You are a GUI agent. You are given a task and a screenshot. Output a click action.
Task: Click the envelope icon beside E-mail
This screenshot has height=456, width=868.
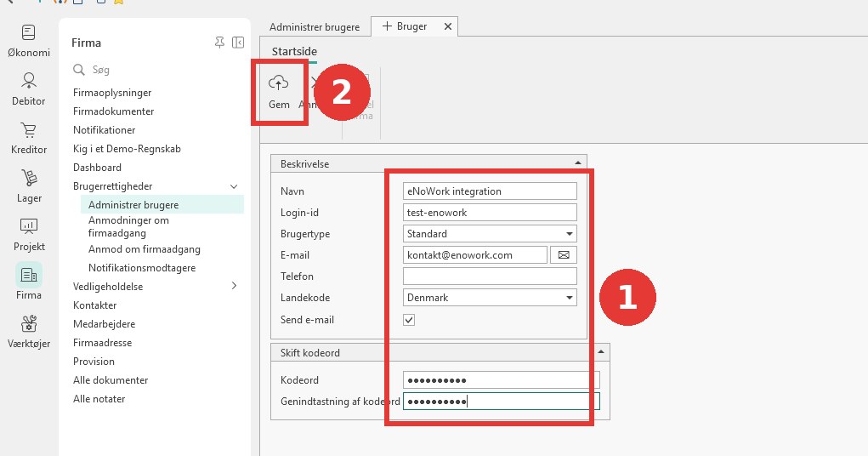click(x=564, y=255)
